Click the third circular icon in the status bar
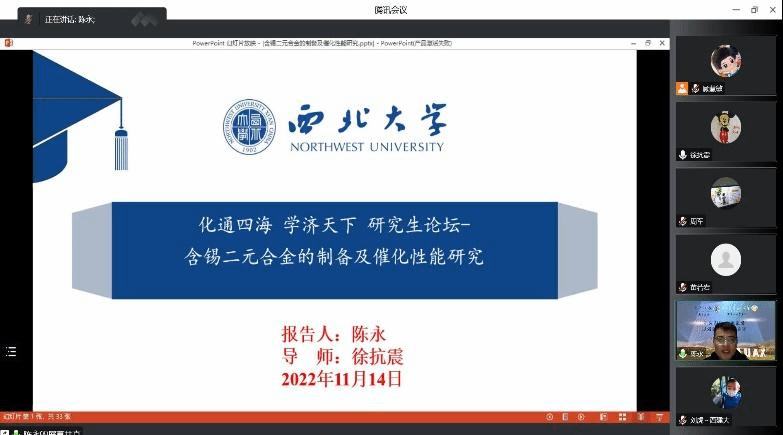Screen dimensions: 783x435 581,417
